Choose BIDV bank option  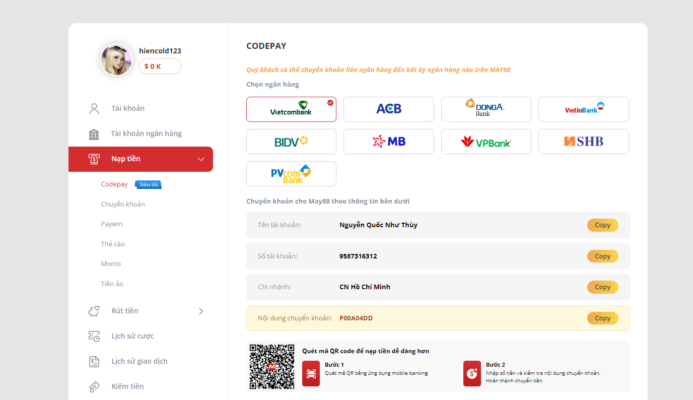(291, 141)
